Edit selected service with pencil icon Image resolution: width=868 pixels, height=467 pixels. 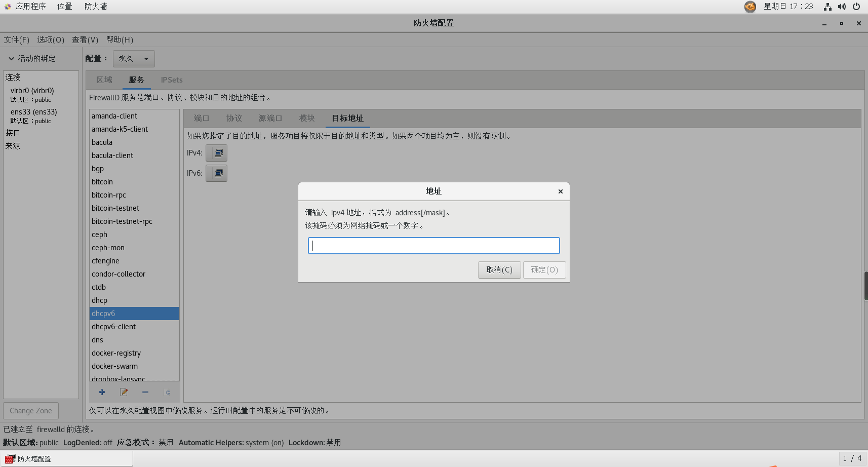[x=124, y=392]
